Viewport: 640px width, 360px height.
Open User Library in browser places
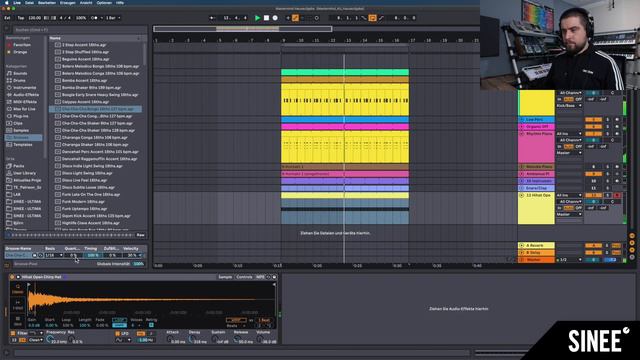click(24, 173)
